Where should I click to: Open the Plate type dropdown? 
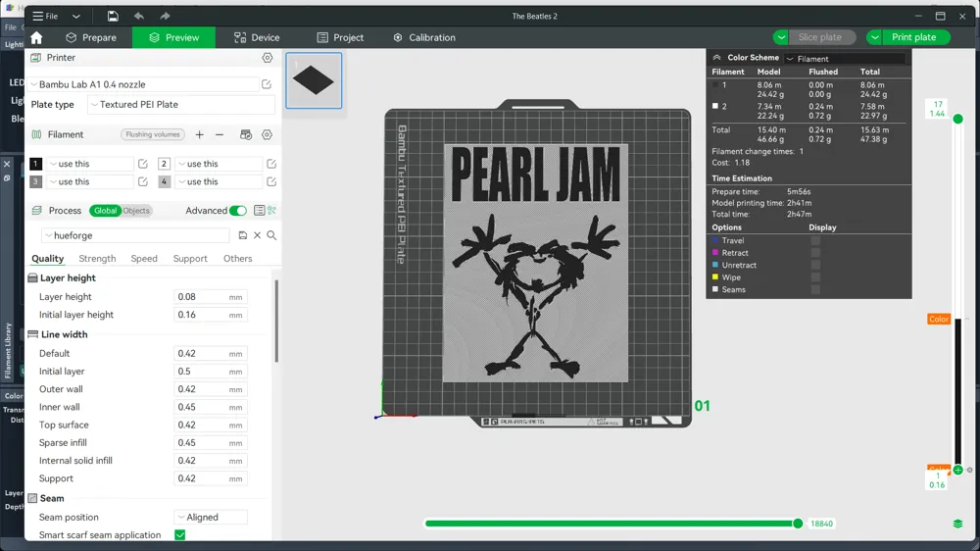(x=181, y=105)
